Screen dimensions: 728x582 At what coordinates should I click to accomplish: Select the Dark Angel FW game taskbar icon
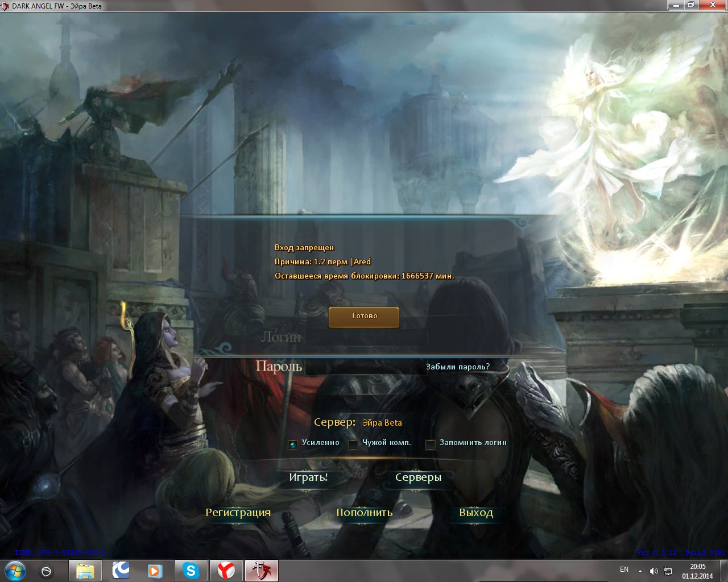[x=262, y=571]
